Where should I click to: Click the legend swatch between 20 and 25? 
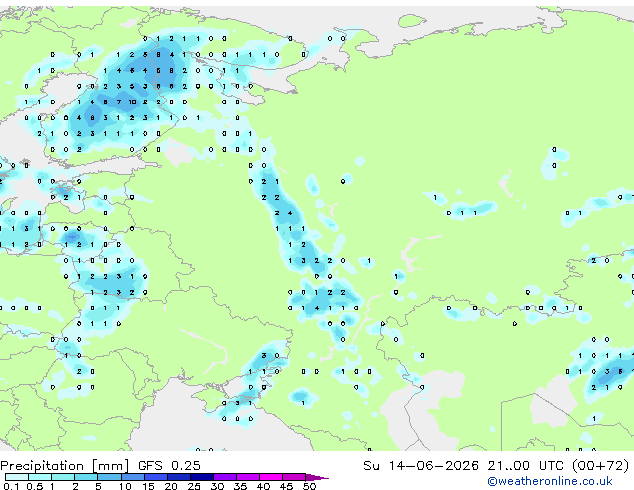178,477
